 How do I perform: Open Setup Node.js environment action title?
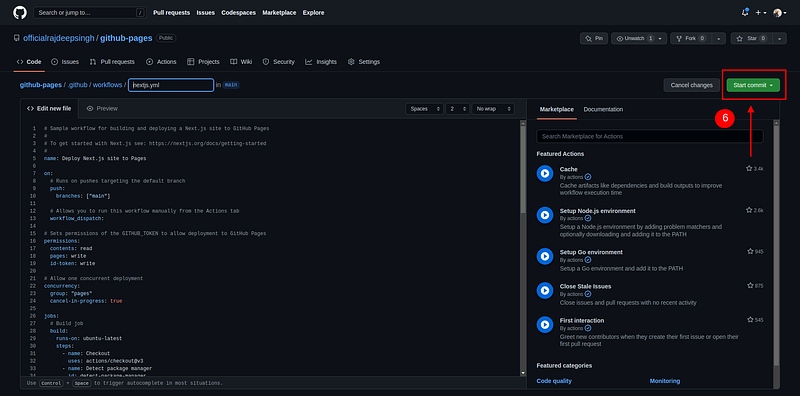[597, 211]
